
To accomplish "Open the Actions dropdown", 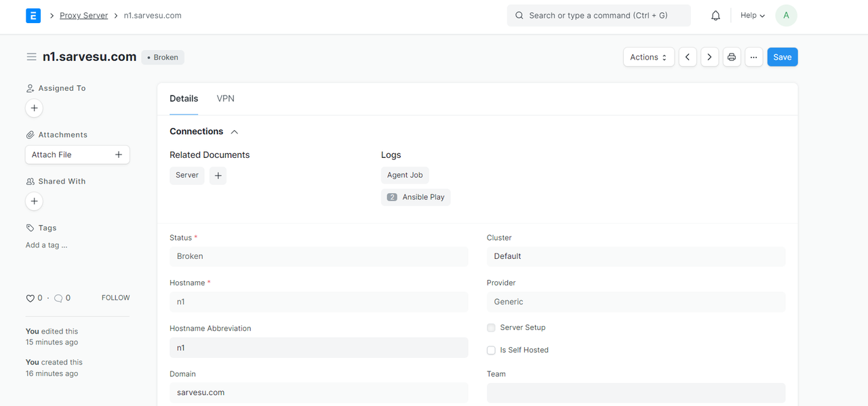I will coord(649,57).
